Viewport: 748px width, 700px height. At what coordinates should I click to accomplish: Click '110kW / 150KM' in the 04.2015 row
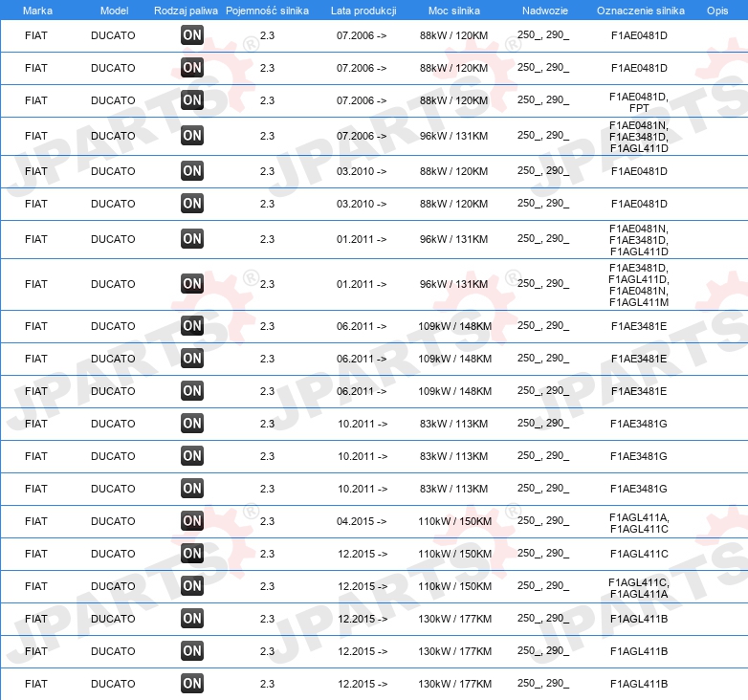[454, 521]
